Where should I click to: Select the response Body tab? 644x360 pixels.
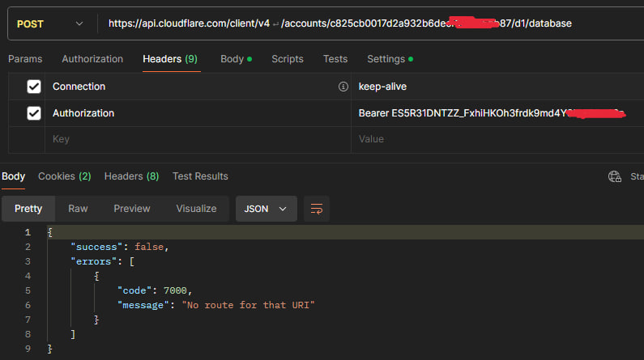tap(14, 176)
